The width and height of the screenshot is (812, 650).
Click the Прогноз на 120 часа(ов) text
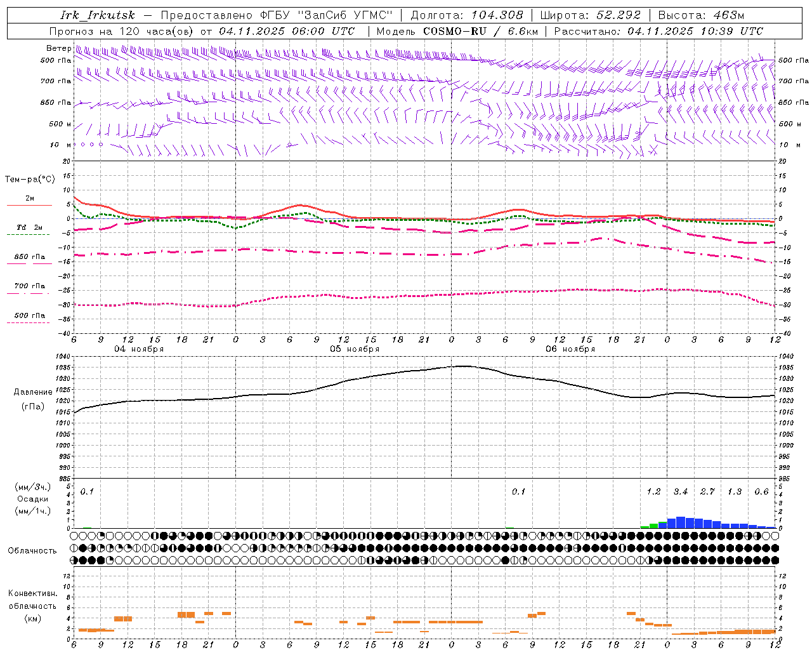click(122, 31)
